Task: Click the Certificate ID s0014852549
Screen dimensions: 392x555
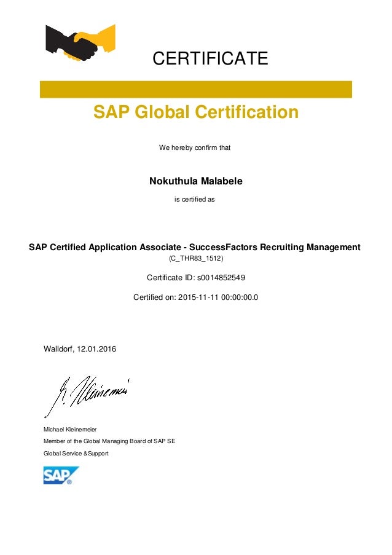Action: tap(196, 278)
